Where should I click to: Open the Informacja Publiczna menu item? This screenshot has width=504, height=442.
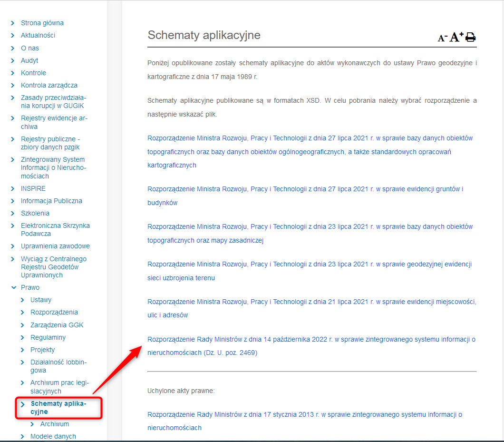[x=51, y=201]
